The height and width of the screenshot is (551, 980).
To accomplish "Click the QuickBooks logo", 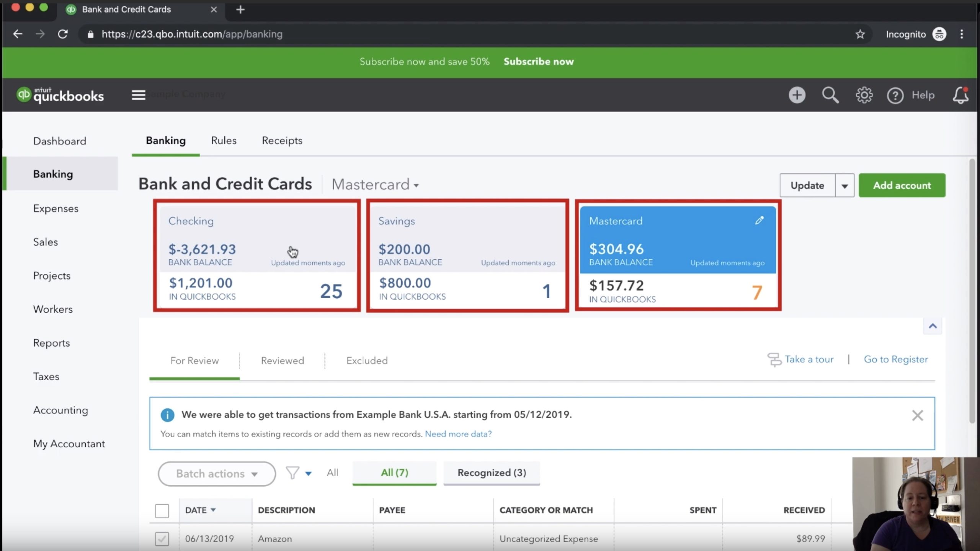I will (x=60, y=95).
